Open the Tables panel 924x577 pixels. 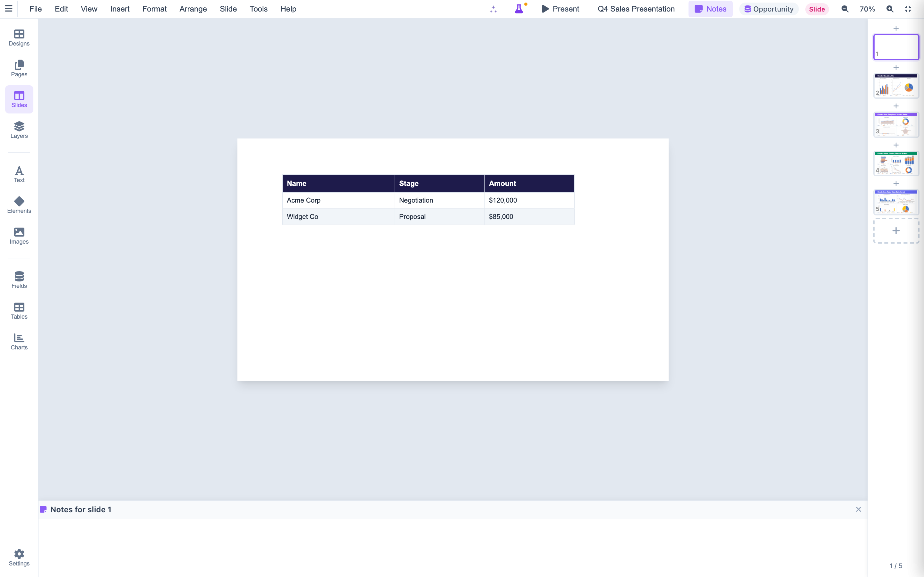coord(19,310)
